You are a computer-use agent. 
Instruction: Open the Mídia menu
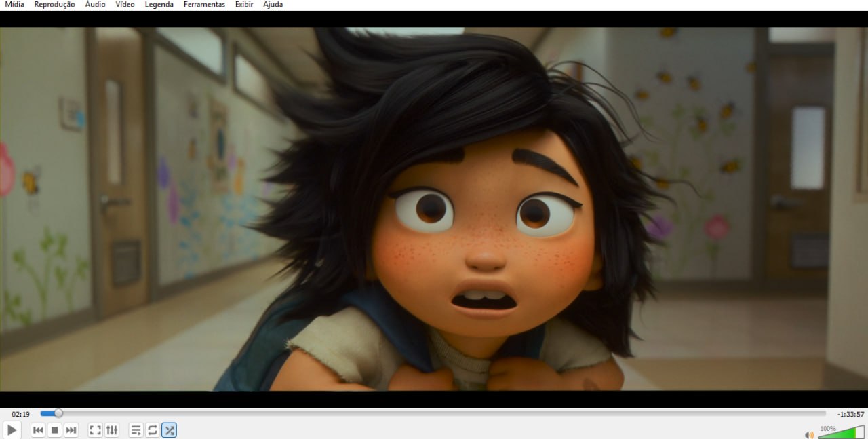pos(14,5)
